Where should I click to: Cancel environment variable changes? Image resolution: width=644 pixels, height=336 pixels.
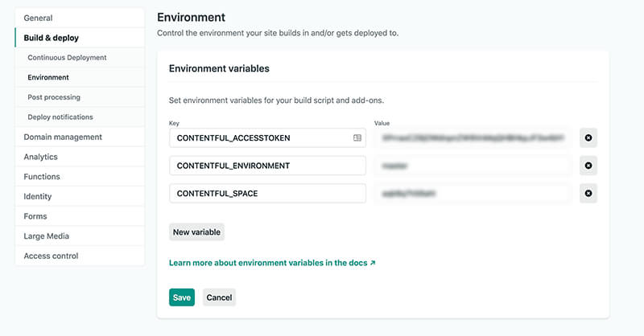tap(219, 297)
